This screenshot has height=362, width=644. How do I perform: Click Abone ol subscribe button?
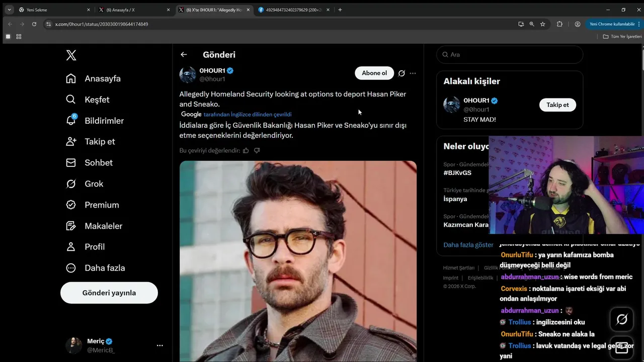coord(374,73)
